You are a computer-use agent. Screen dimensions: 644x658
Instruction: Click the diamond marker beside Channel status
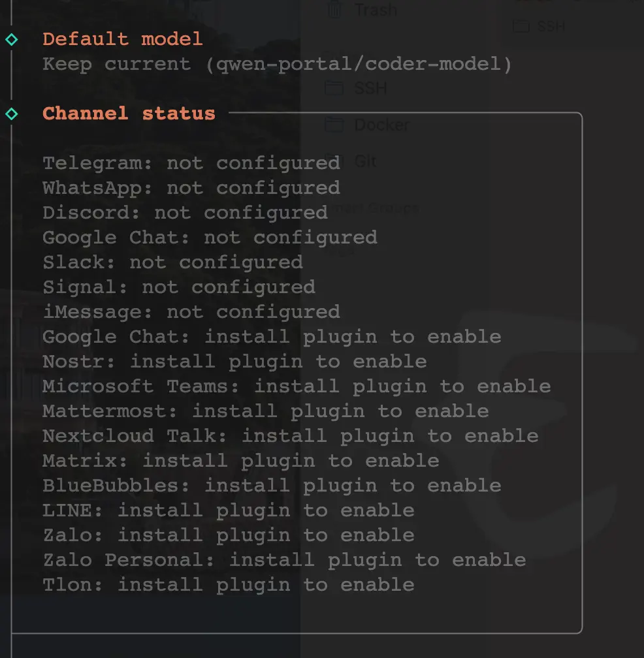point(12,114)
